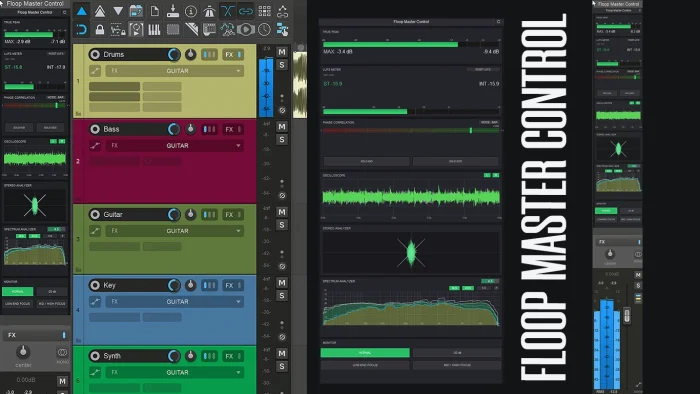Screen dimensions: 700x394
Task: Click the triangular ruler icon
Action: click(x=191, y=30)
